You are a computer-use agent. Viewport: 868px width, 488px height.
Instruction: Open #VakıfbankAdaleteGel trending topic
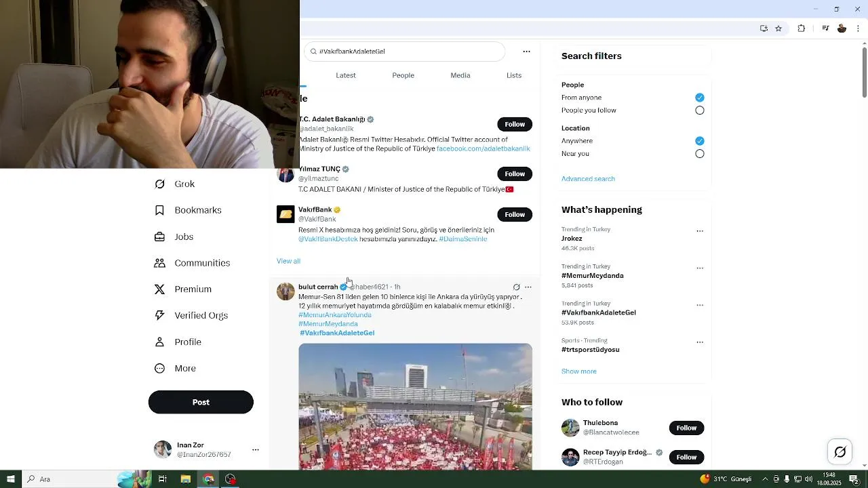coord(599,313)
